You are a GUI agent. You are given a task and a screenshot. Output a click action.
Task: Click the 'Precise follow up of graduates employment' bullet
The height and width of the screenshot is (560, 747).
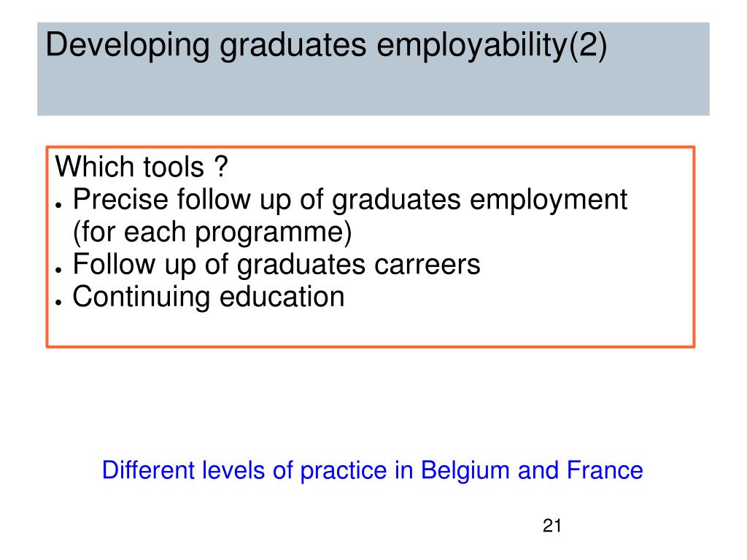point(349,200)
